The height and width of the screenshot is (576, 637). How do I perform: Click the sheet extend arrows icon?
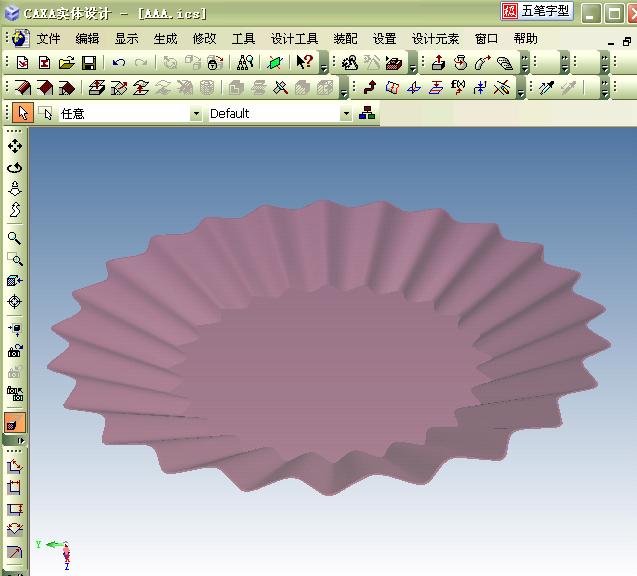pos(141,87)
